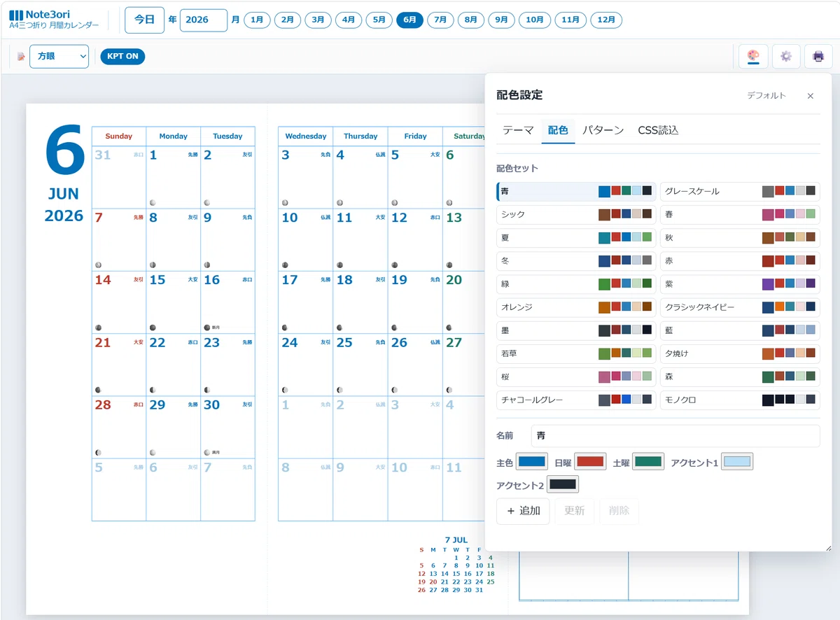
Task: Select the 森 color set
Action: pyautogui.click(x=740, y=376)
